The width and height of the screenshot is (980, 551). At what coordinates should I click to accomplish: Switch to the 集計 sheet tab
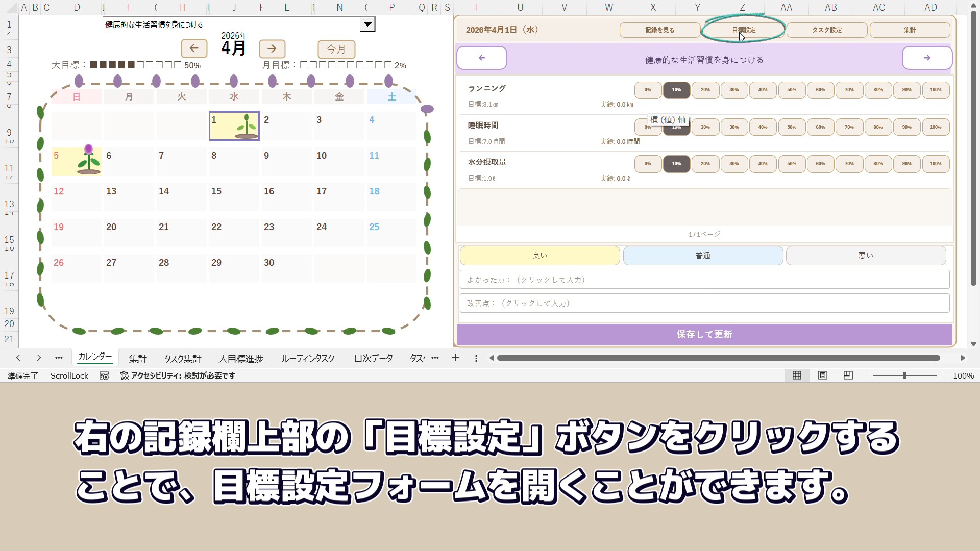point(138,359)
